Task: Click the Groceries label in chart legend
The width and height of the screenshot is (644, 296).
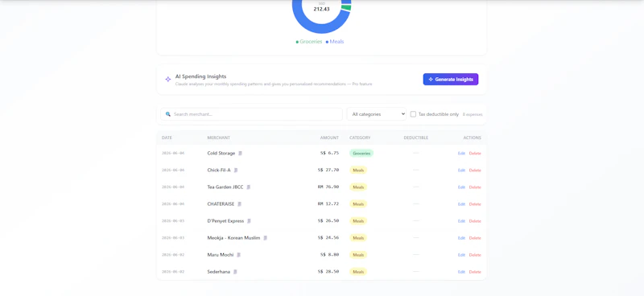Action: [x=311, y=42]
